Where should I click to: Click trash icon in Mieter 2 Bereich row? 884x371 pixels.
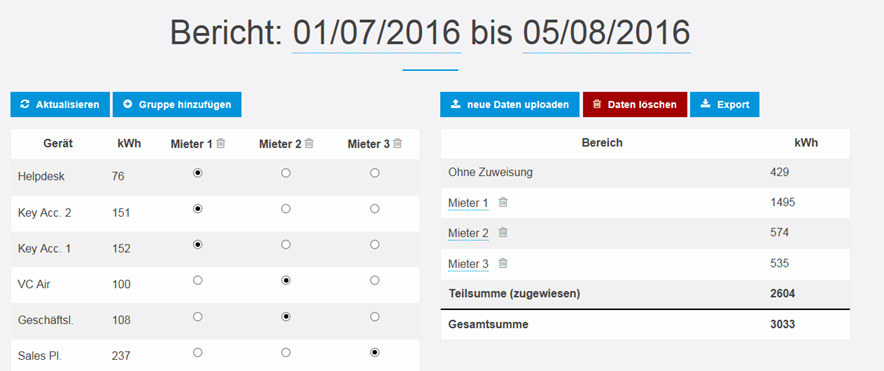click(503, 232)
